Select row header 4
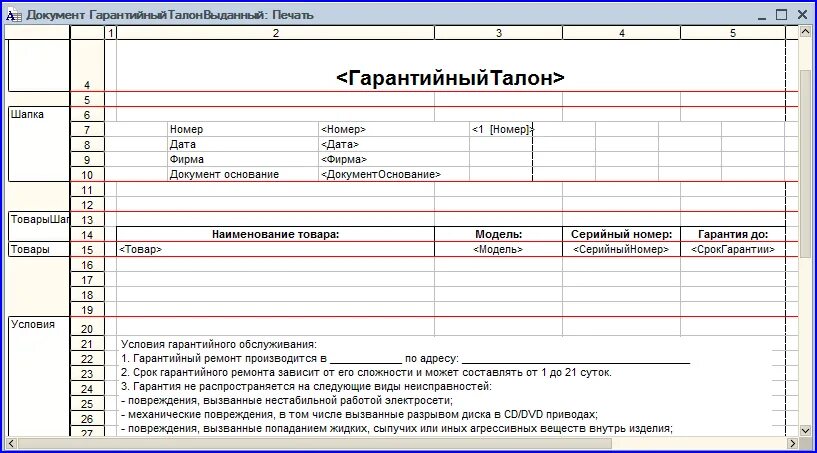 click(87, 66)
